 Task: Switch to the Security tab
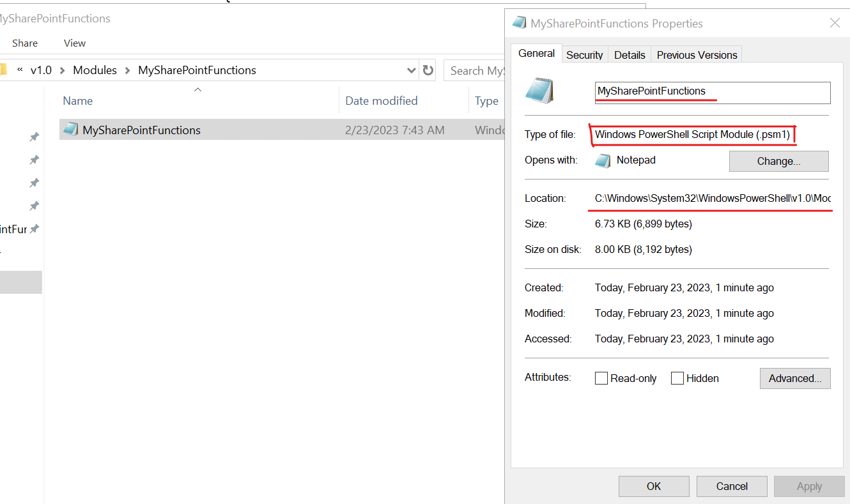coord(584,55)
